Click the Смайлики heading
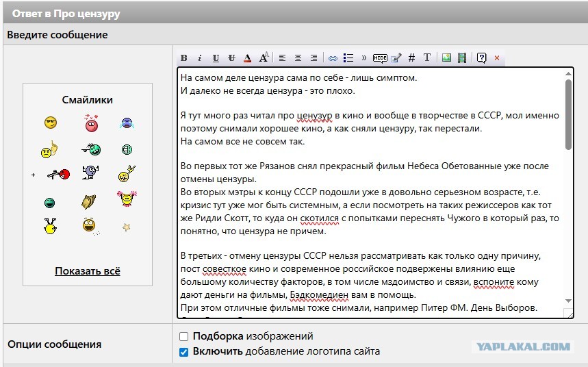 coord(88,100)
